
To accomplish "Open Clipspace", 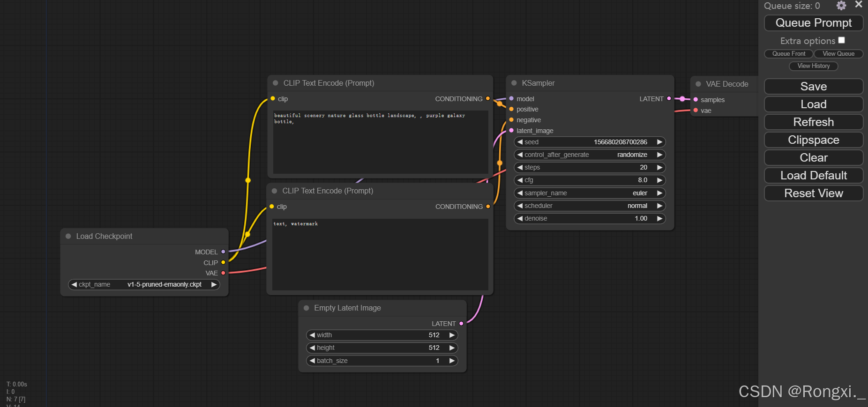I will coord(814,140).
